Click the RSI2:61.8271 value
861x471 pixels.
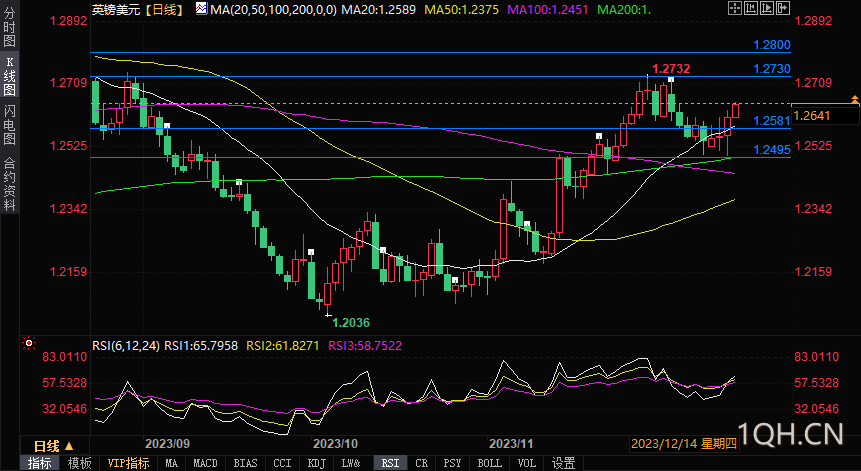tap(282, 346)
